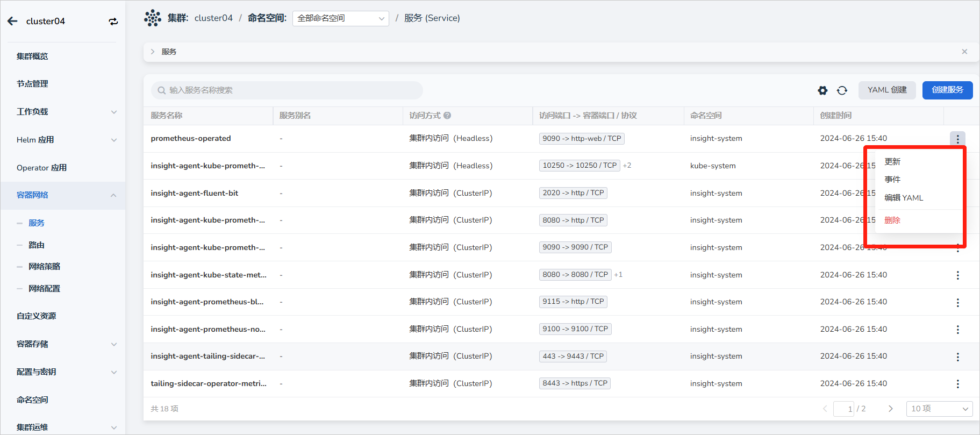Viewport: 980px width, 435px height.
Task: Select 网络策略 under 容器网络
Action: click(x=44, y=267)
